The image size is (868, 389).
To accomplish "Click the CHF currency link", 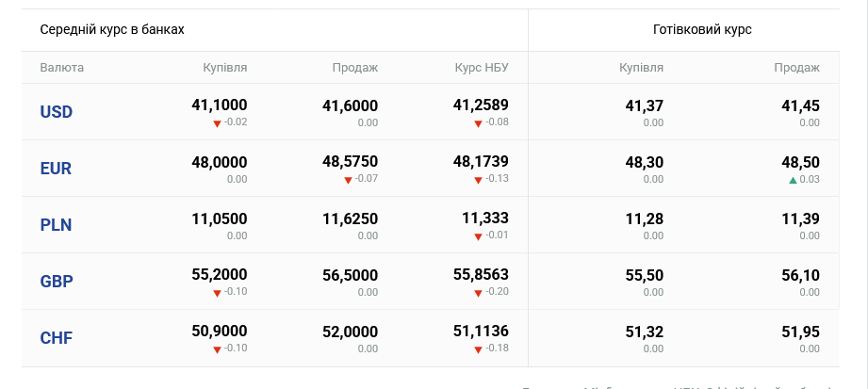I will [x=56, y=338].
